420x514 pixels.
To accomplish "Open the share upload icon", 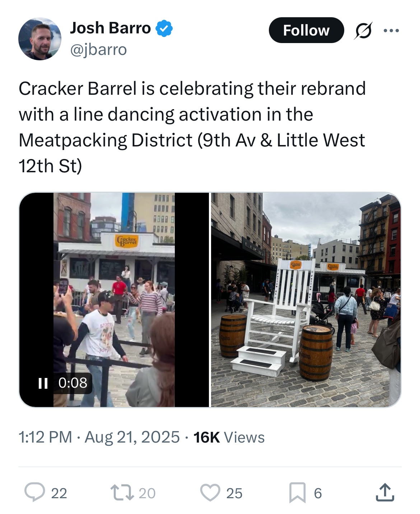I will point(385,492).
